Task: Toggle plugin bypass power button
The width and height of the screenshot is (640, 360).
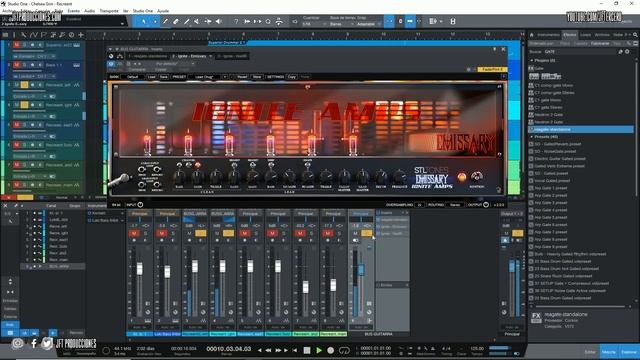Action: pos(111,64)
